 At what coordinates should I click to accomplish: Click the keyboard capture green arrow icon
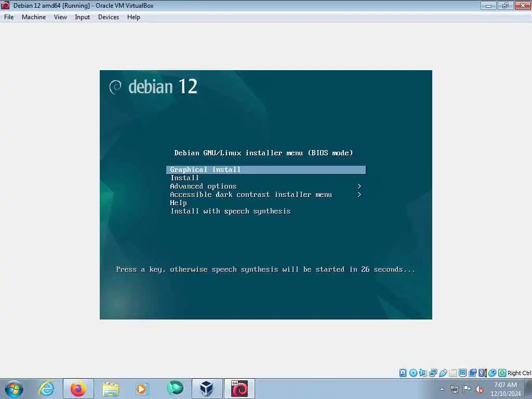tap(502, 373)
